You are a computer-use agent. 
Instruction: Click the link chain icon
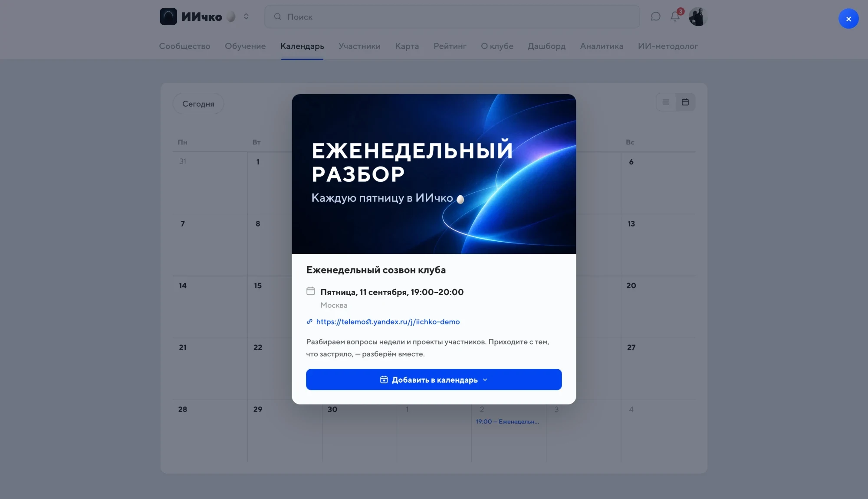309,322
